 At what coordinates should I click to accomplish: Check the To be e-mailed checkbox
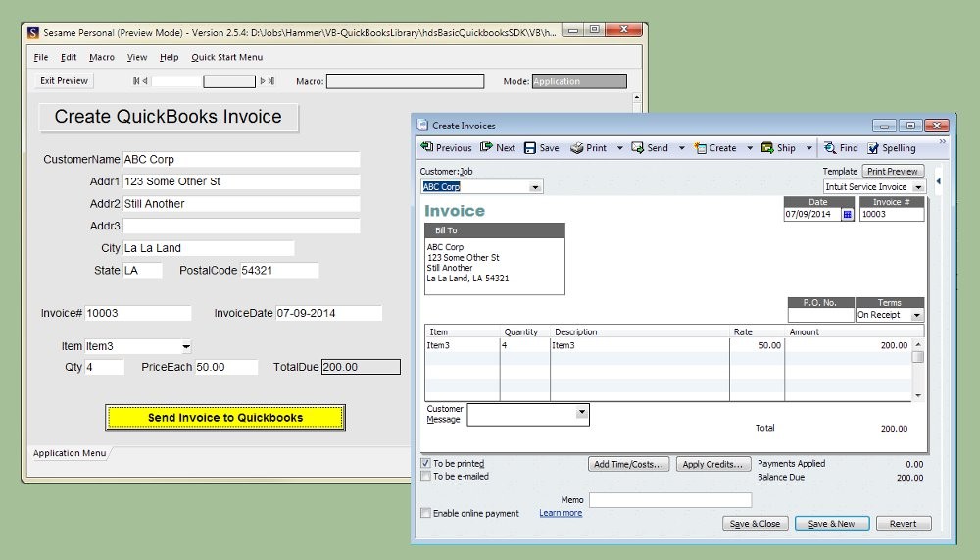point(425,476)
